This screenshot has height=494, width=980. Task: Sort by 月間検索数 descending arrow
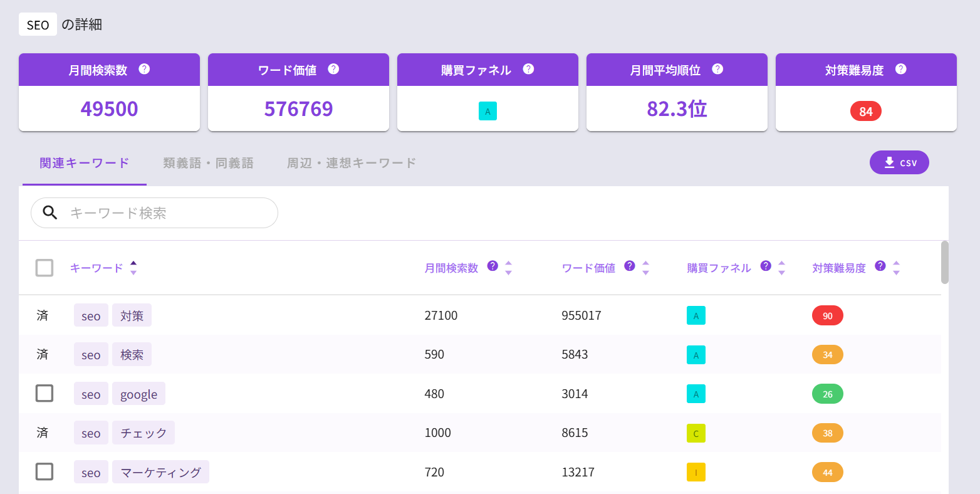(508, 271)
